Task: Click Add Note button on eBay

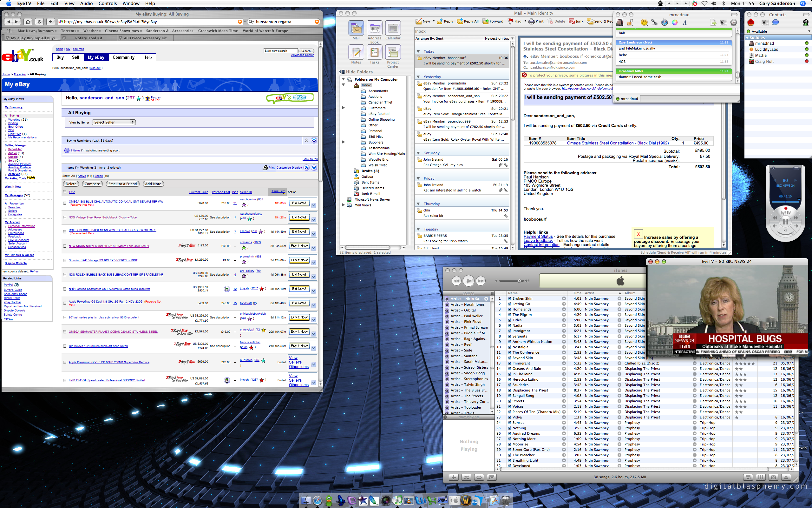Action: point(153,184)
